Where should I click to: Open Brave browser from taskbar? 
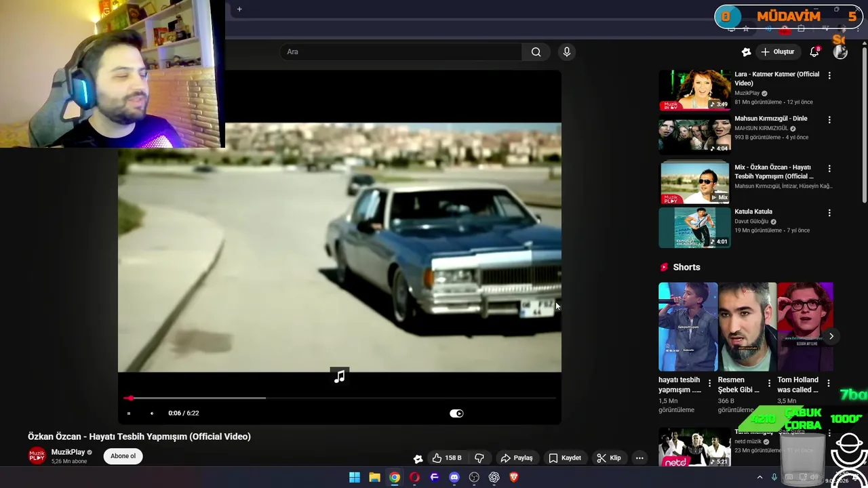point(513,477)
